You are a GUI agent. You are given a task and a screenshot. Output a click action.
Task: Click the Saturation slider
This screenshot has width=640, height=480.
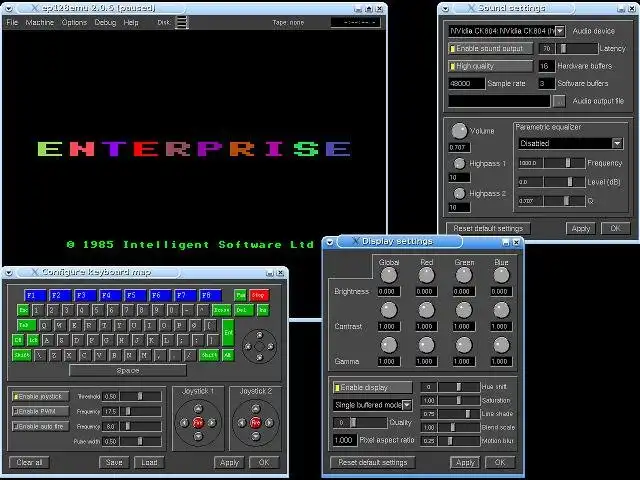pyautogui.click(x=459, y=400)
